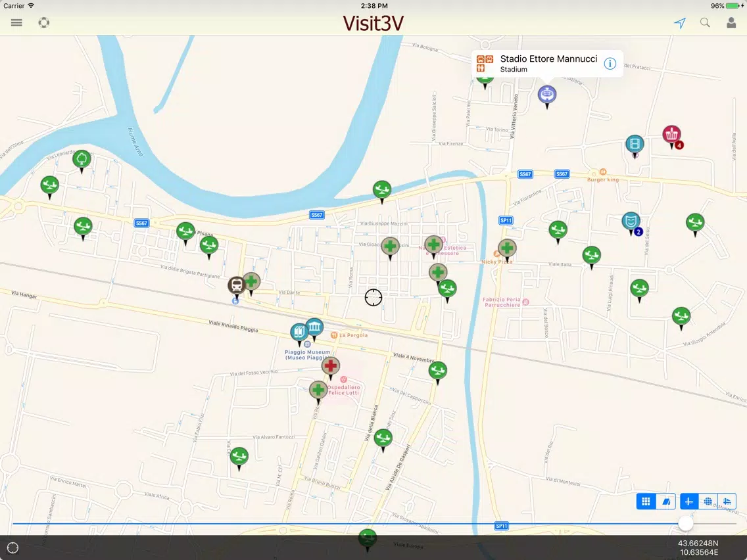Image resolution: width=747 pixels, height=560 pixels.
Task: Tap the circle icon in bottom bar
Action: coord(13,548)
